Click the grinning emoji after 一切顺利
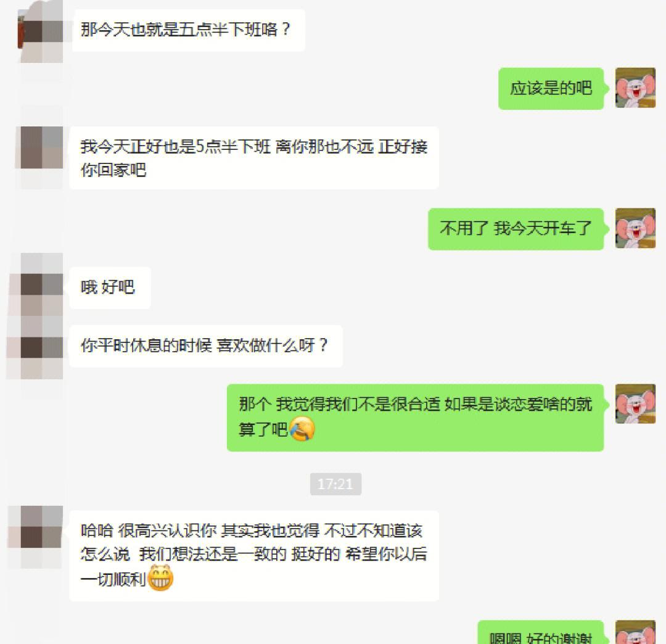This screenshot has height=644, width=666. coord(160,577)
